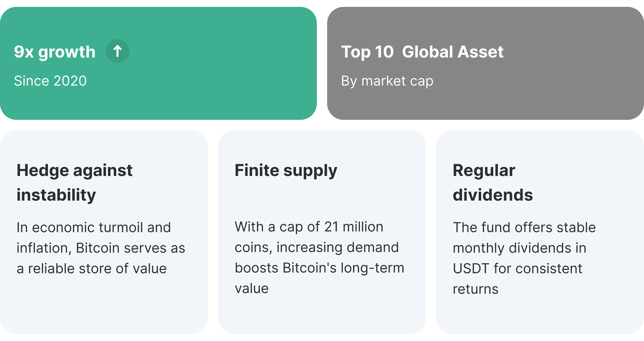Click the 21 million coins cap paragraph
Image resolution: width=644 pixels, height=341 pixels.
point(319,257)
